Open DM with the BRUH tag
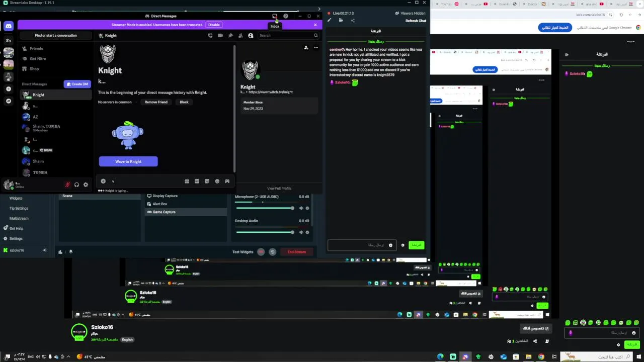 tap(55, 150)
